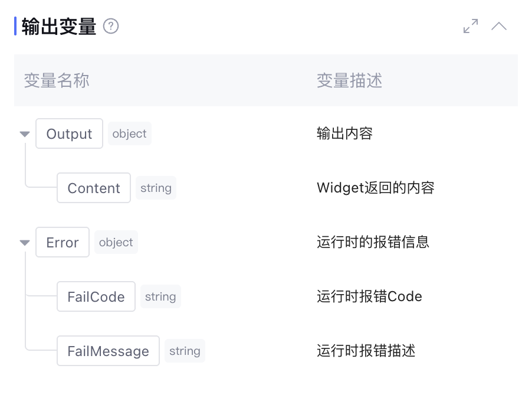The image size is (532, 398).
Task: Click the object type tag beside Output
Action: point(129,134)
